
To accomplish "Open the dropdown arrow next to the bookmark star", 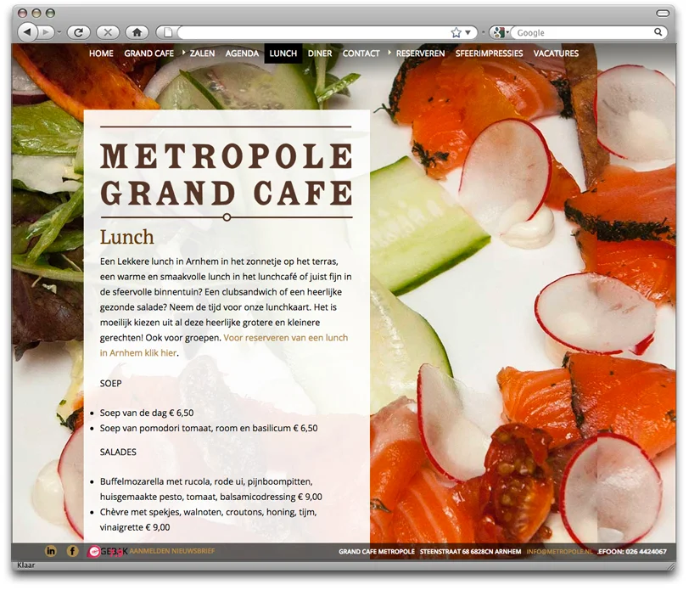I will coord(468,32).
